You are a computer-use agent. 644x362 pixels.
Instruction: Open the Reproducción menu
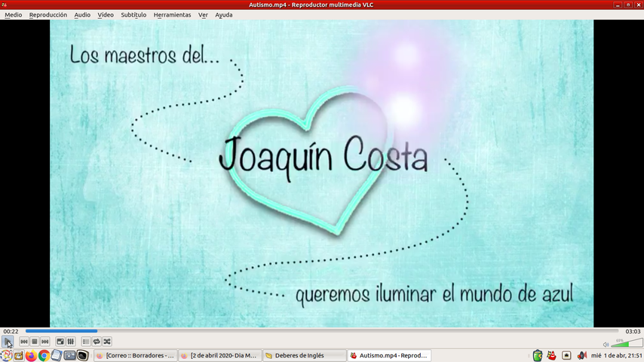point(48,15)
